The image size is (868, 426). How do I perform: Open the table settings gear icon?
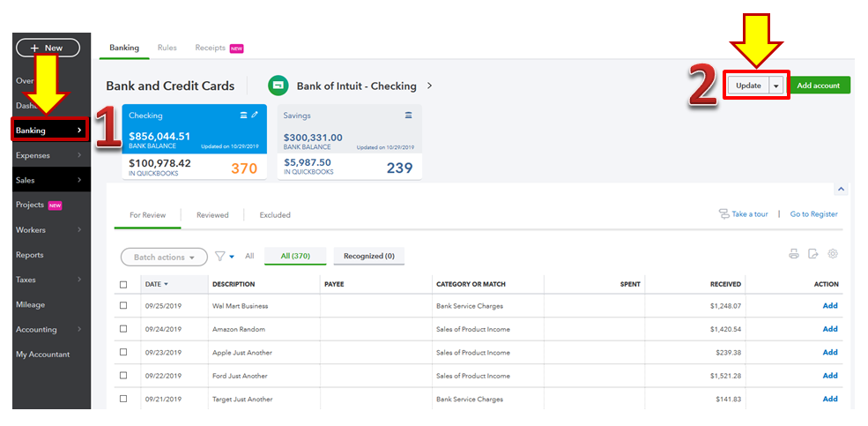pyautogui.click(x=833, y=254)
